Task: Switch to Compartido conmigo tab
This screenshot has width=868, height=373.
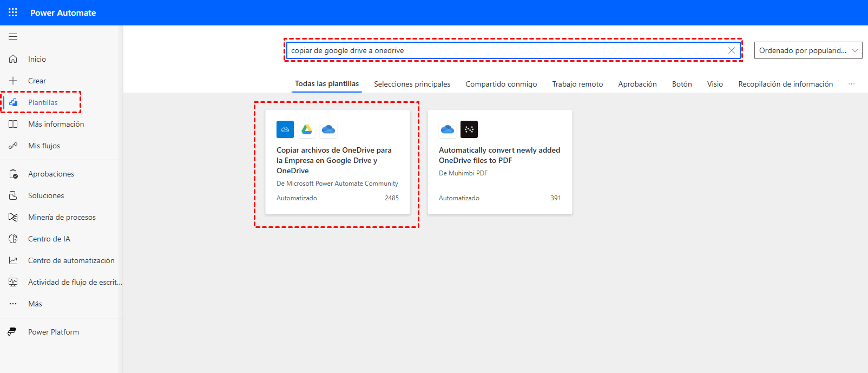Action: pyautogui.click(x=501, y=84)
